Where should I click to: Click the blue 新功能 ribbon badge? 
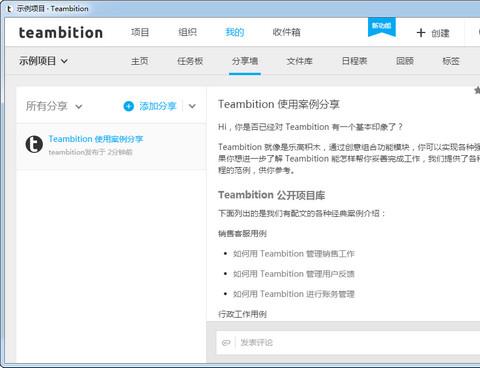click(382, 26)
